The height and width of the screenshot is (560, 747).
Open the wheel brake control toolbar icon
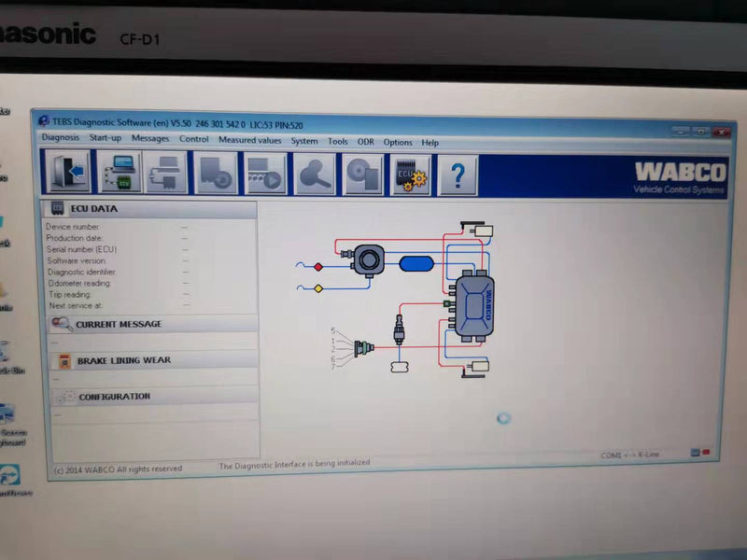click(217, 173)
